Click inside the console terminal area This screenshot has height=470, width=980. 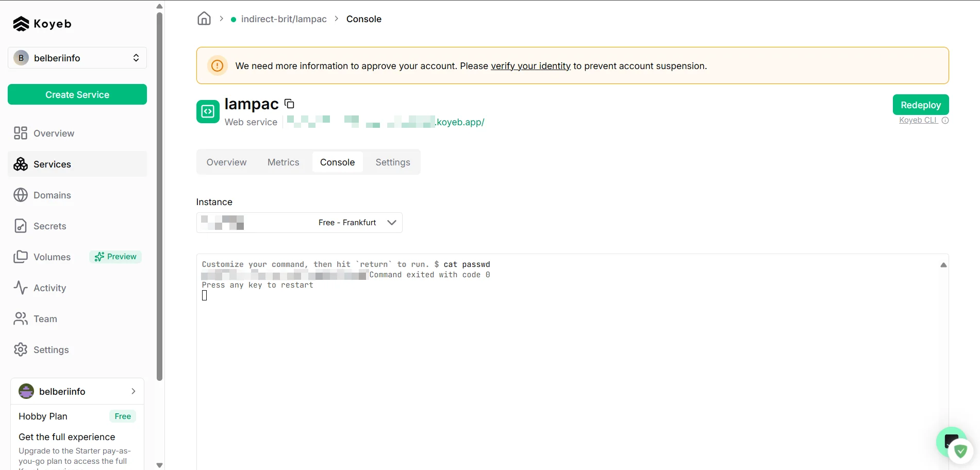(567, 361)
